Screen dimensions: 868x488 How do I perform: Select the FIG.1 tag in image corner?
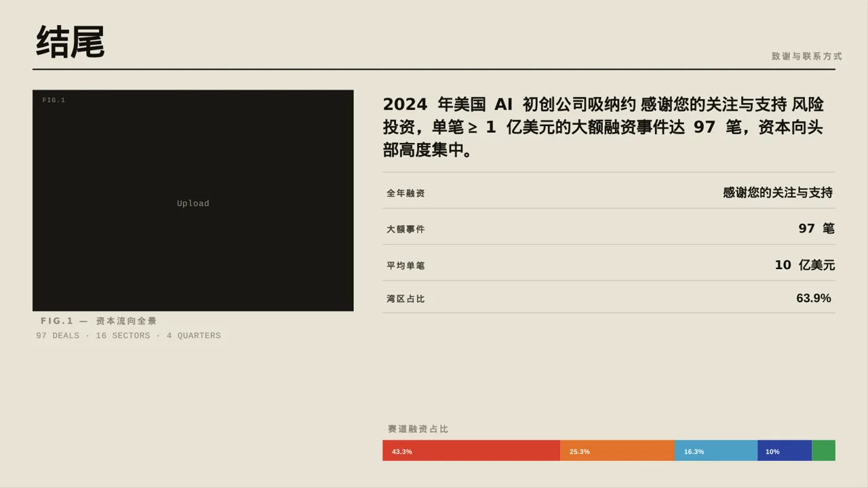(54, 100)
